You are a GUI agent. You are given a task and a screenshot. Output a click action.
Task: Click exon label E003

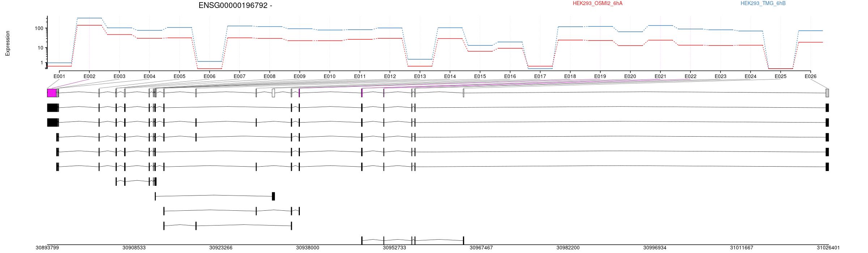(x=119, y=76)
